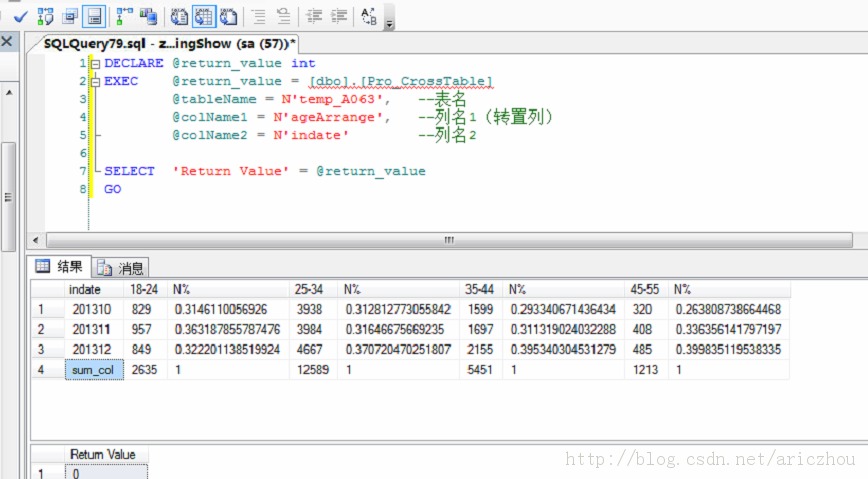This screenshot has width=868, height=479.
Task: Select the cell containing 2155
Action: click(x=480, y=349)
